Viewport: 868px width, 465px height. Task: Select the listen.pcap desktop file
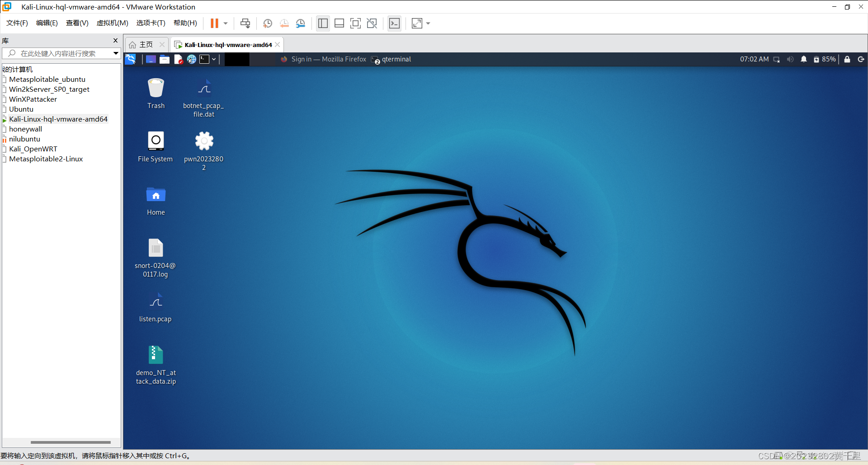[156, 307]
